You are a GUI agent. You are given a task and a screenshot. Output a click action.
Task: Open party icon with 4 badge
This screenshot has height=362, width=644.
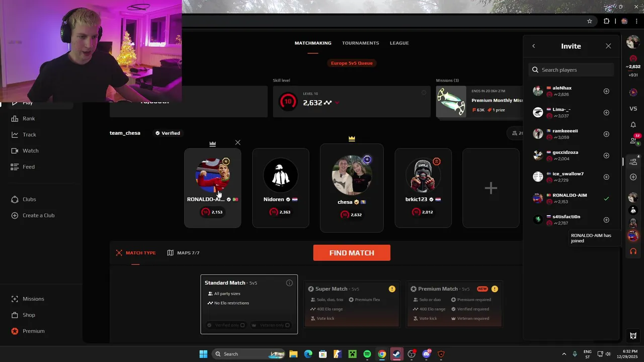(x=634, y=161)
